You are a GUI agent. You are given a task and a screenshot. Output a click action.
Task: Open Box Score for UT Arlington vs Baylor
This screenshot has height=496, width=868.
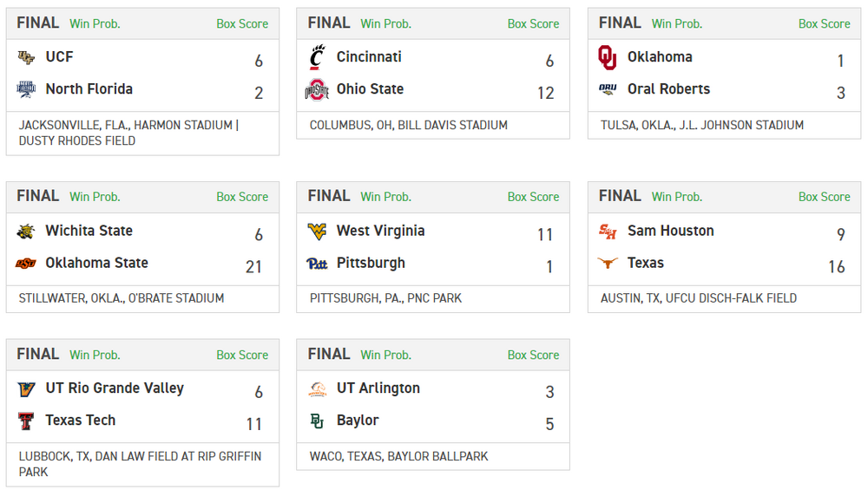click(x=533, y=356)
